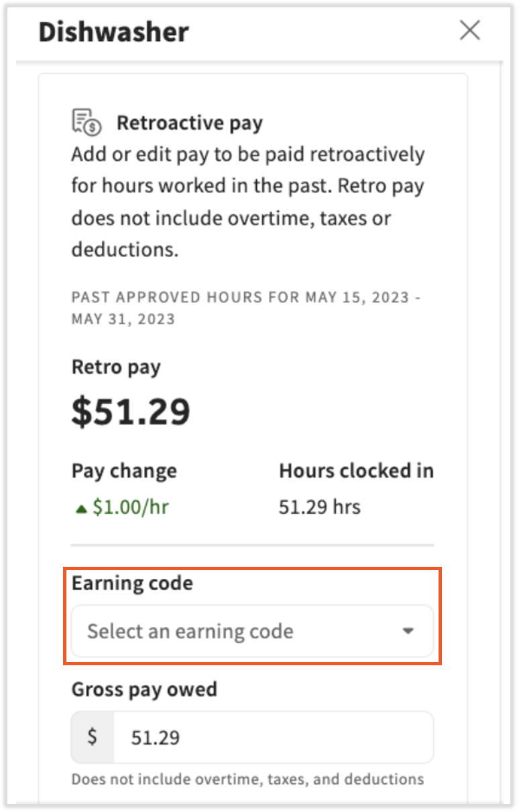Click the $51.29 retro pay amount
Image resolution: width=519 pixels, height=812 pixels.
131,413
